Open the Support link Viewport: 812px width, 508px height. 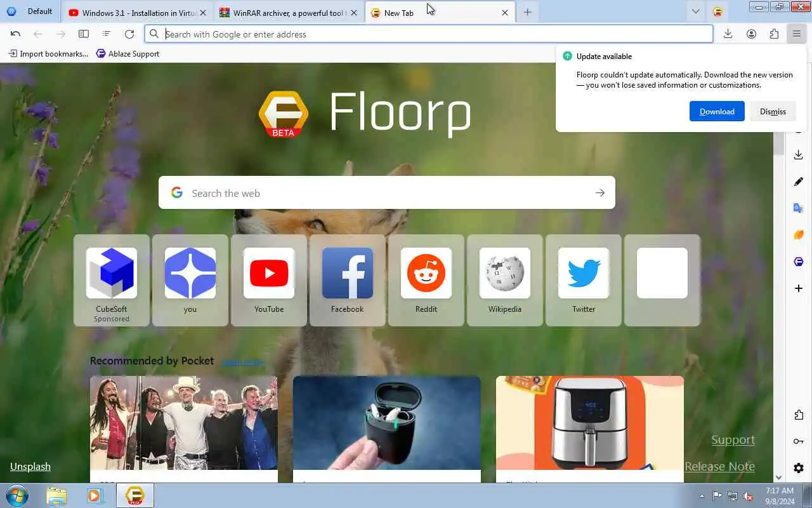click(733, 439)
